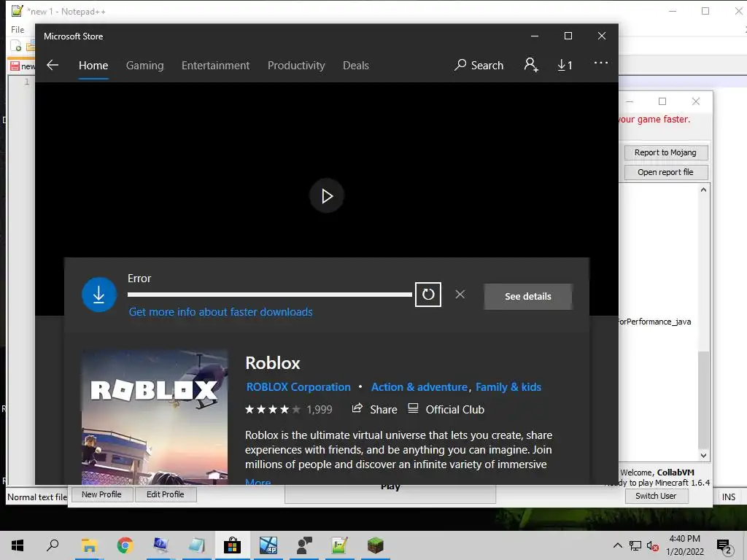747x560 pixels.
Task: Click Open report file button
Action: pos(665,172)
